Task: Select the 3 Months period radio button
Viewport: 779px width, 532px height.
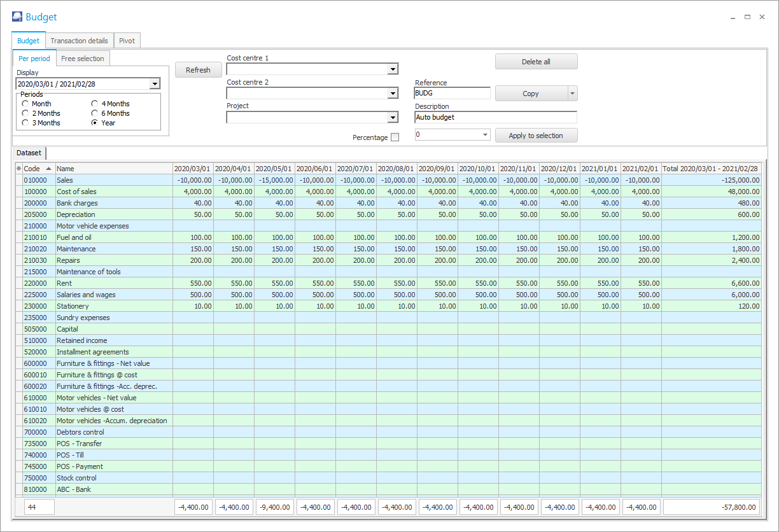Action: (x=25, y=123)
